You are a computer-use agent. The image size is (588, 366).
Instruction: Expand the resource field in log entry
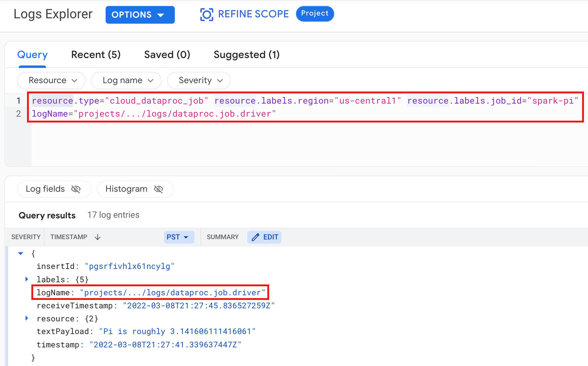27,318
